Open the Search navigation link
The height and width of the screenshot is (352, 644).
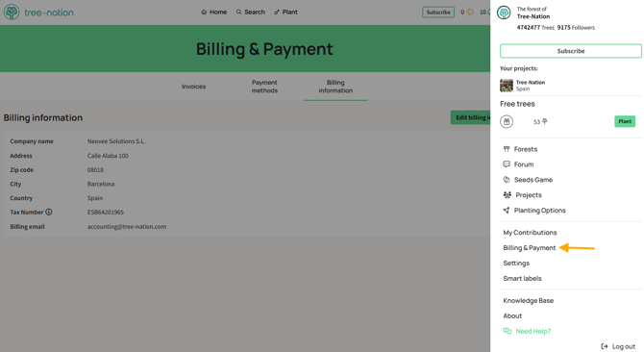[x=251, y=12]
